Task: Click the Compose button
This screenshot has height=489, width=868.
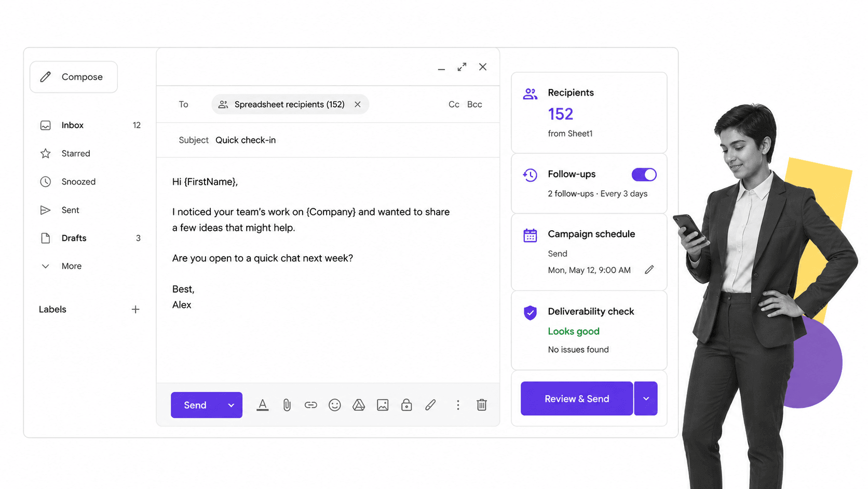Action: point(74,77)
